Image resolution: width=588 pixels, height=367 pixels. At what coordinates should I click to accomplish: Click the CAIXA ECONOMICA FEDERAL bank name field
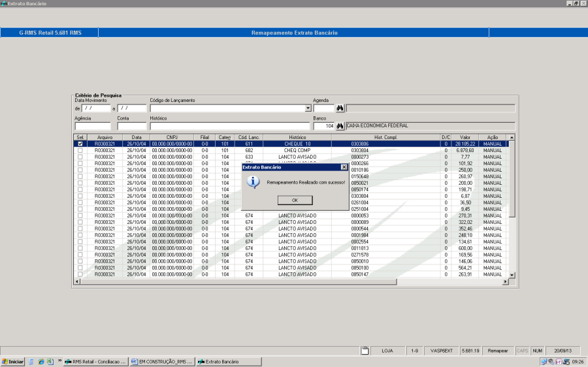click(430, 126)
